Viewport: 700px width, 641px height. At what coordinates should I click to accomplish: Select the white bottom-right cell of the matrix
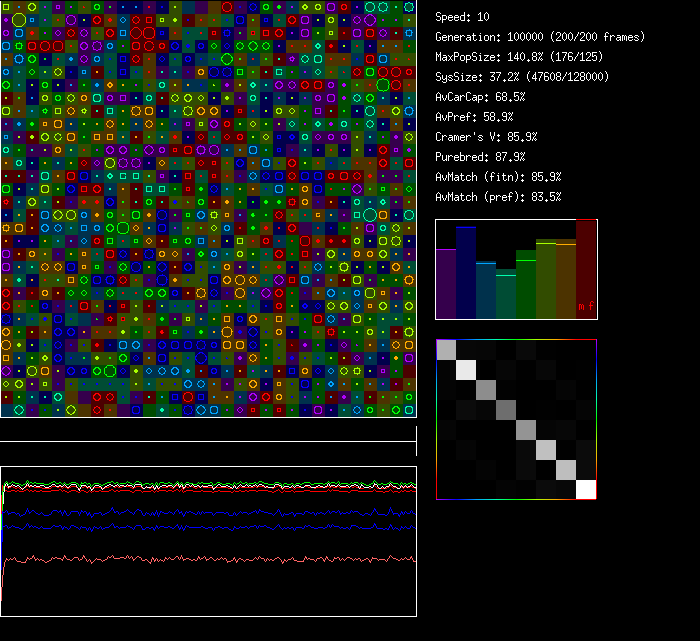tap(586, 489)
